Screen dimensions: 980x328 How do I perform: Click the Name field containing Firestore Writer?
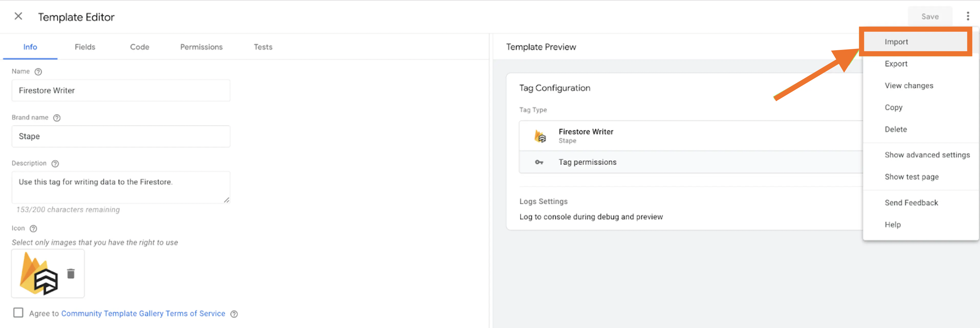point(121,90)
